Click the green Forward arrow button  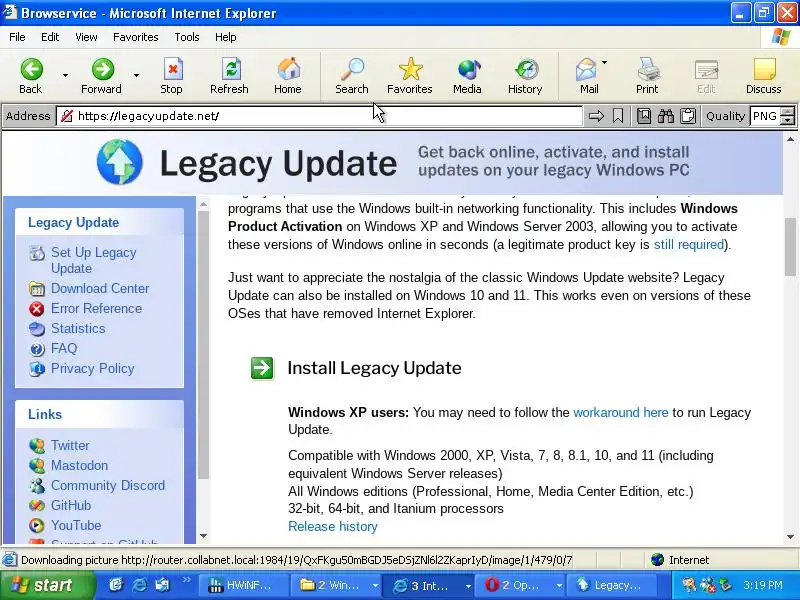(102, 76)
